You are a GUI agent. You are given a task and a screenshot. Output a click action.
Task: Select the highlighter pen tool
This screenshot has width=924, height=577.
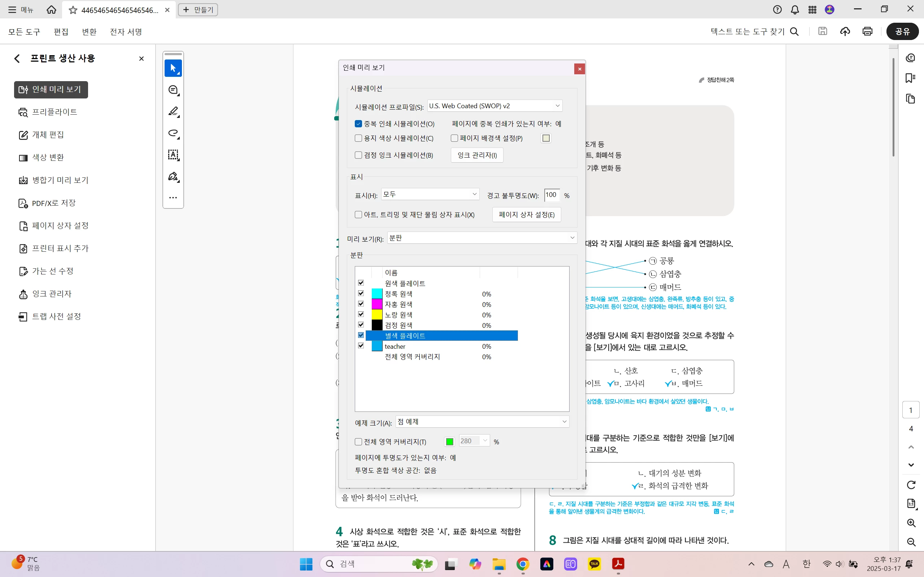(x=173, y=111)
